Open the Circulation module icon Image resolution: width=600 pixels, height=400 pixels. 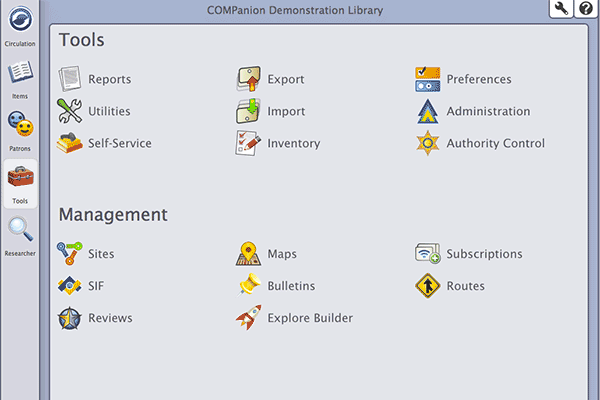[x=20, y=19]
